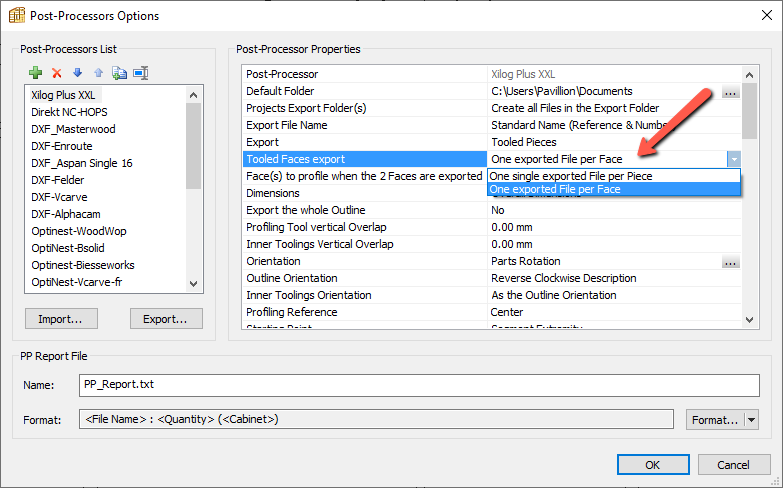
Task: Click the Default Folder property label
Action: 280,91
